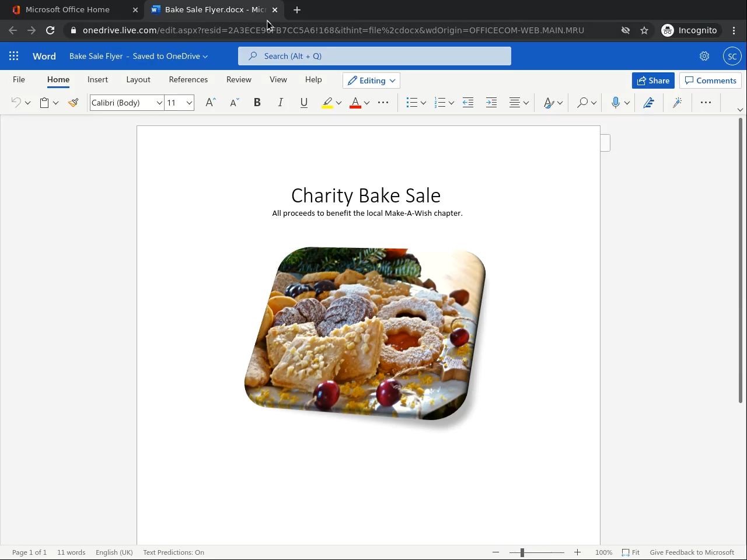Switch to the View tab
The image size is (747, 560).
pos(278,79)
